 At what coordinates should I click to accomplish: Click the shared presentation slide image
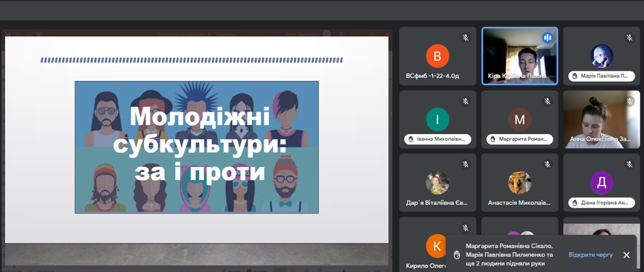(196, 147)
